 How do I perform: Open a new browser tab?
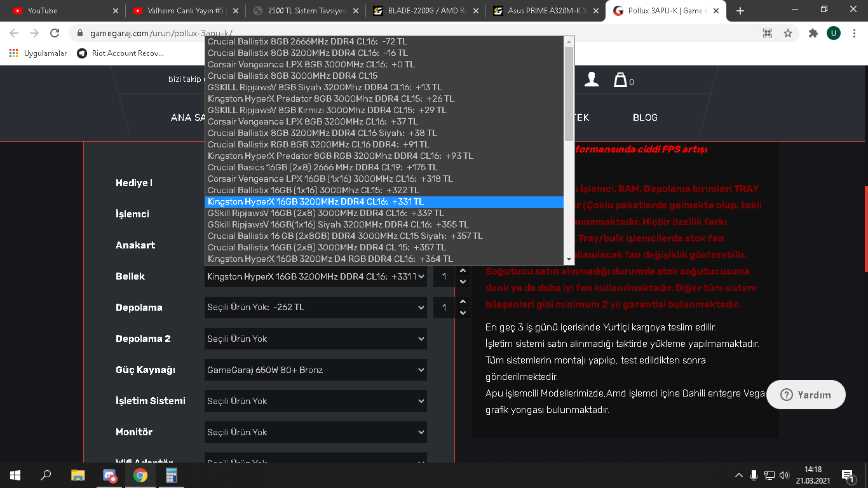click(x=740, y=11)
